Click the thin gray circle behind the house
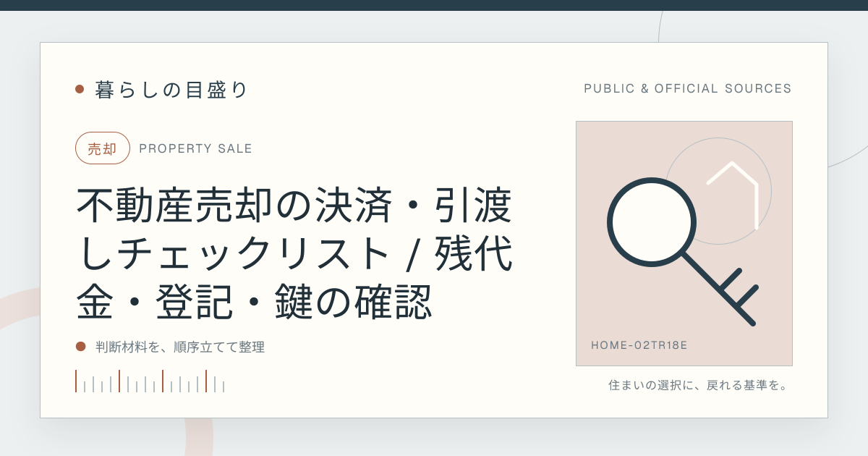The image size is (868, 456). (718, 191)
